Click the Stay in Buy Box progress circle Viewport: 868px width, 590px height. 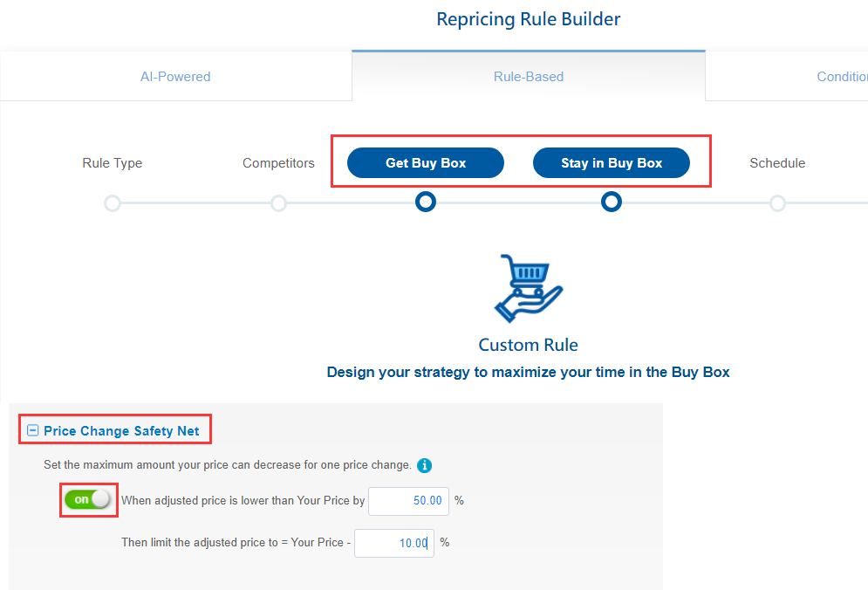click(612, 202)
